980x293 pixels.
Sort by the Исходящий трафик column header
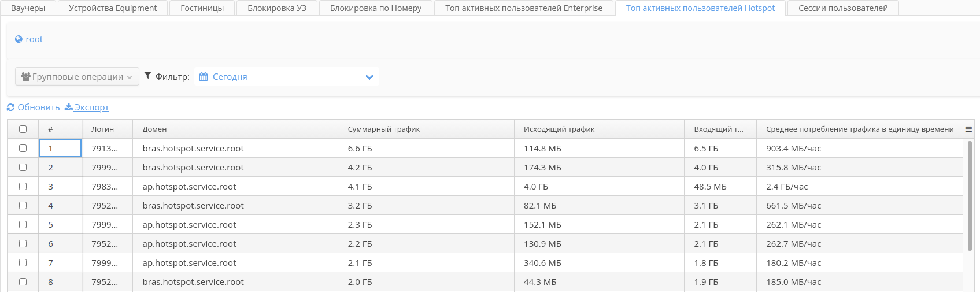[559, 129]
